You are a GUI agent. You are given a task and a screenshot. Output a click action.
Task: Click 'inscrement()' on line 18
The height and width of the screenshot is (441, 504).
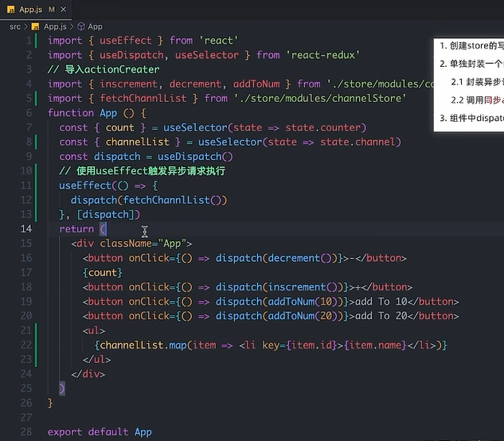click(x=303, y=287)
